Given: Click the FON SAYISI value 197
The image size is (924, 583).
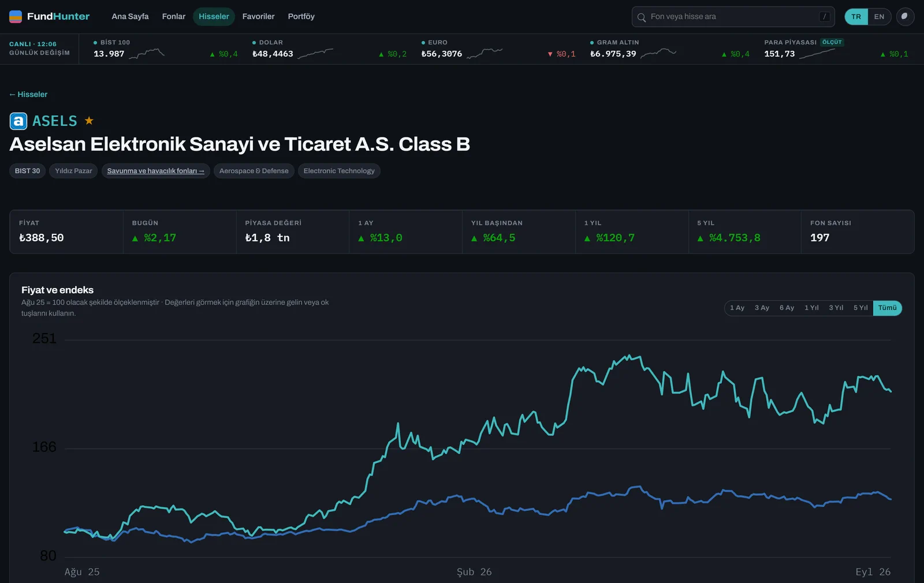Looking at the screenshot, I should (x=820, y=238).
